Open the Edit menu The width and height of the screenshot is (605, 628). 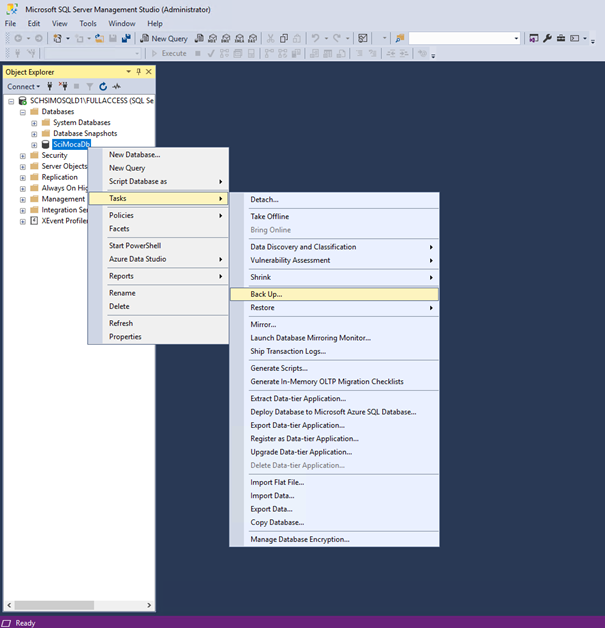pyautogui.click(x=34, y=24)
